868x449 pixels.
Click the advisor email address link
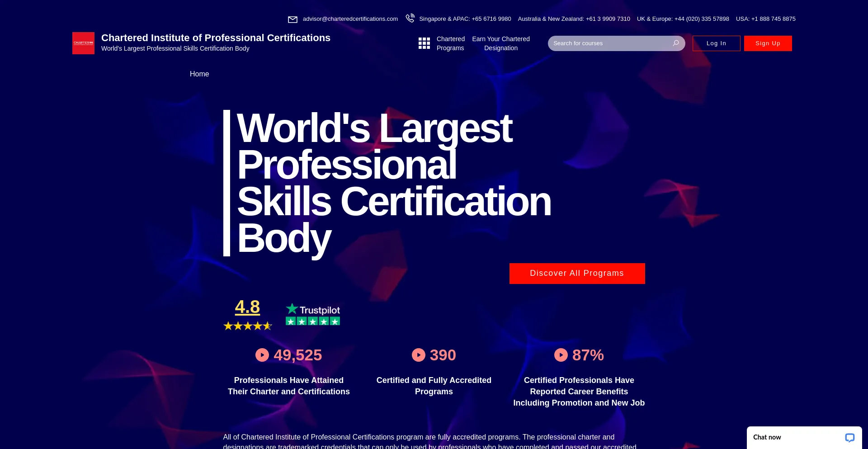pyautogui.click(x=350, y=19)
